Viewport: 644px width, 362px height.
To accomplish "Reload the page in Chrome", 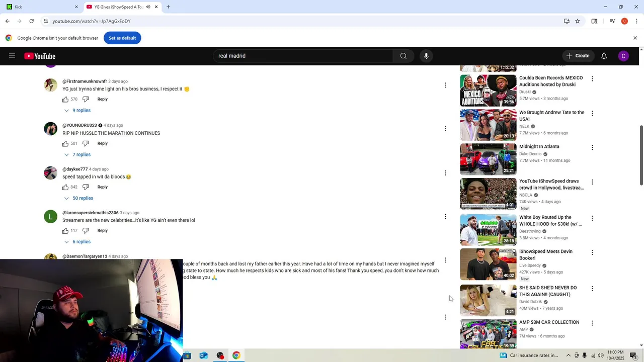I will pos(32,21).
